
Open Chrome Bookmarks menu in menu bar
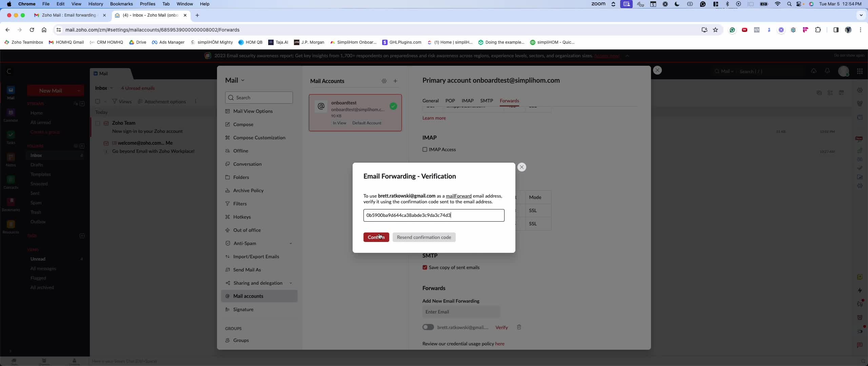[121, 4]
